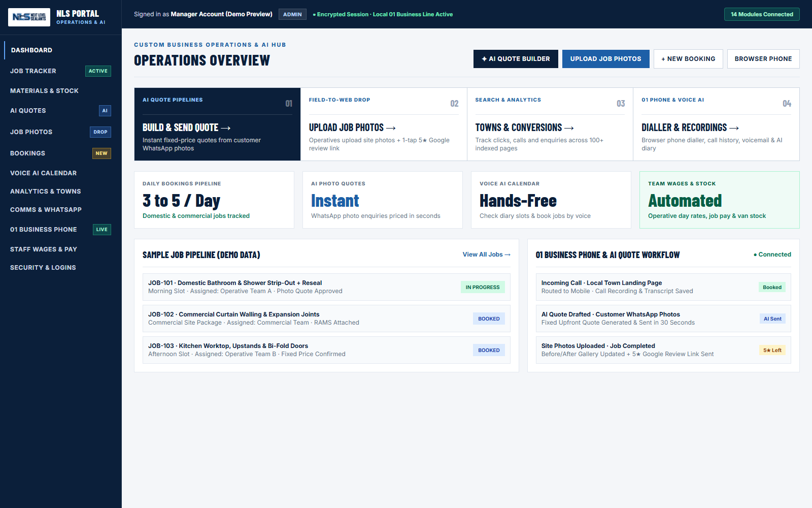Select the AI Photo Quotes Instant card
The height and width of the screenshot is (508, 812).
(x=383, y=200)
